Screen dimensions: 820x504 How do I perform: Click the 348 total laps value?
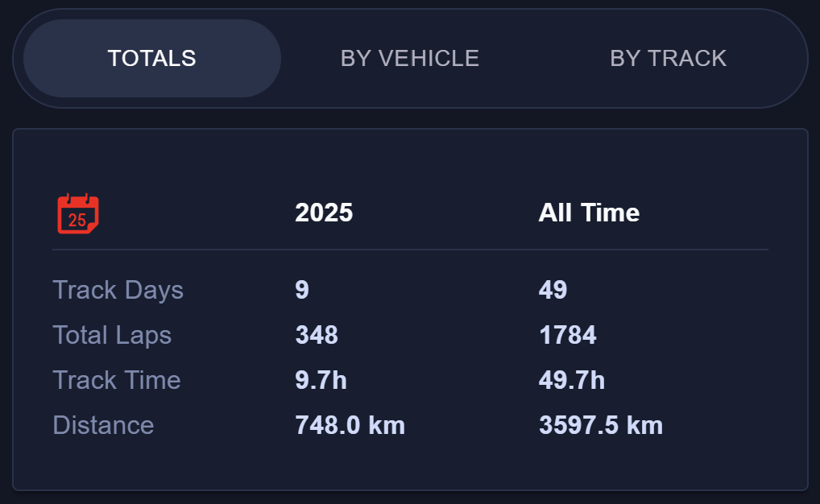[x=316, y=335]
